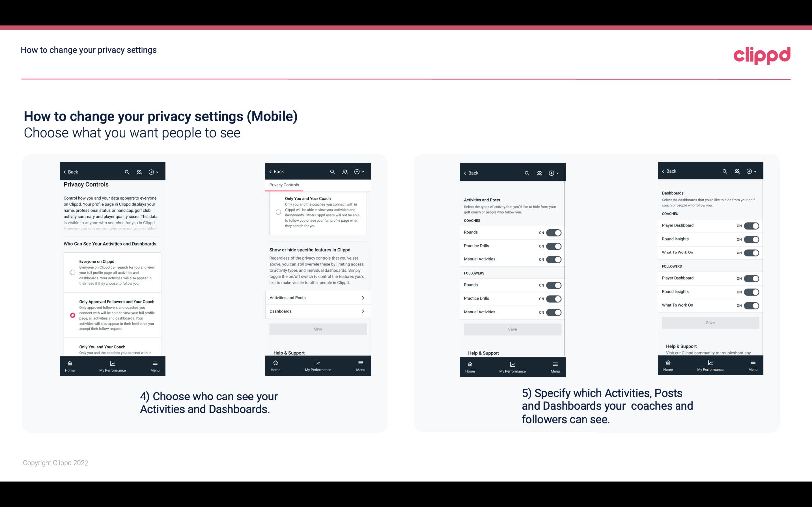Tap the profile/people icon top bar
Image resolution: width=812 pixels, height=507 pixels.
tap(139, 172)
